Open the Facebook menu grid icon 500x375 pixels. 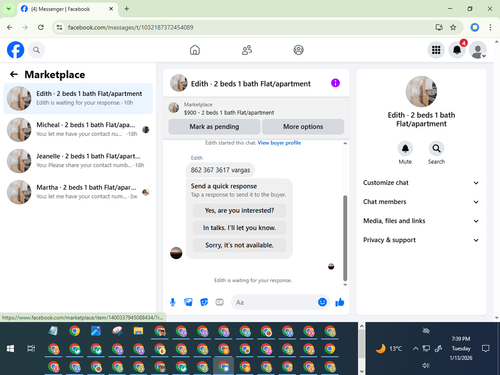436,50
